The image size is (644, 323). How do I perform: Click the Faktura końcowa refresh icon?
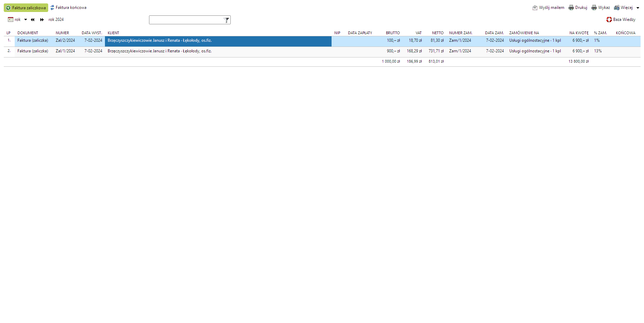[x=52, y=8]
